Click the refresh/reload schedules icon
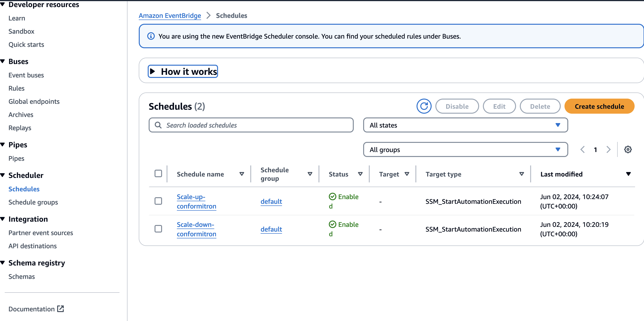This screenshot has width=644, height=321. tap(424, 106)
